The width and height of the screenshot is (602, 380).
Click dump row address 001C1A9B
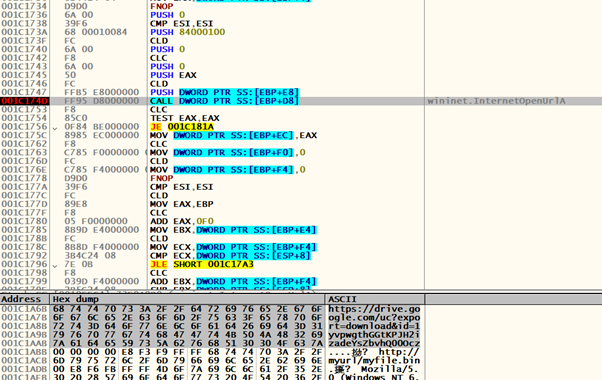pyautogui.click(x=24, y=335)
